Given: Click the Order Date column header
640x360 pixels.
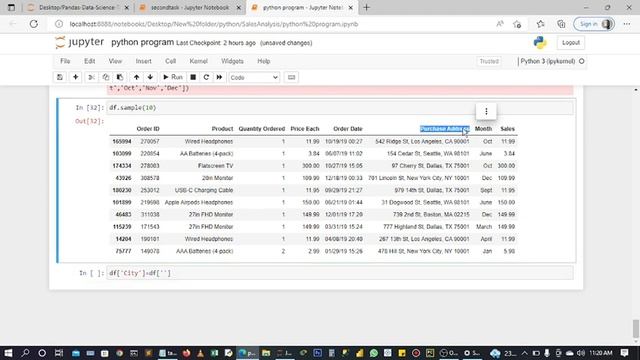Looking at the screenshot, I should (348, 129).
